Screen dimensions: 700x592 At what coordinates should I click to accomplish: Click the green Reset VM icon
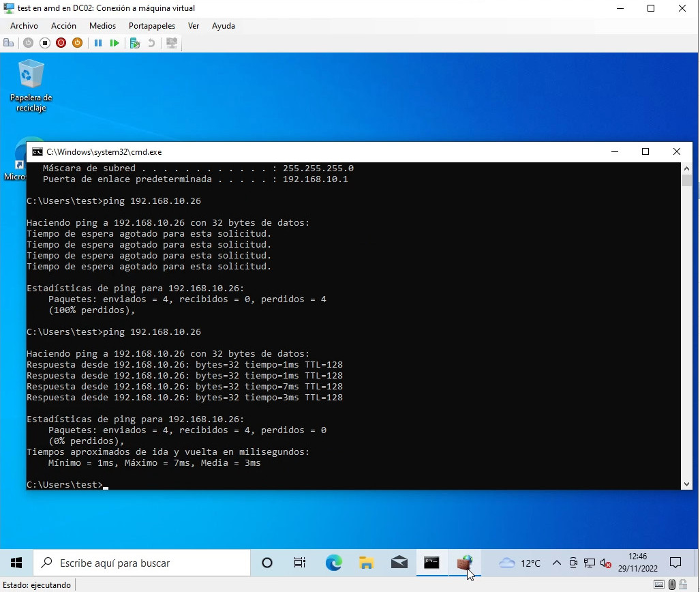coord(115,43)
